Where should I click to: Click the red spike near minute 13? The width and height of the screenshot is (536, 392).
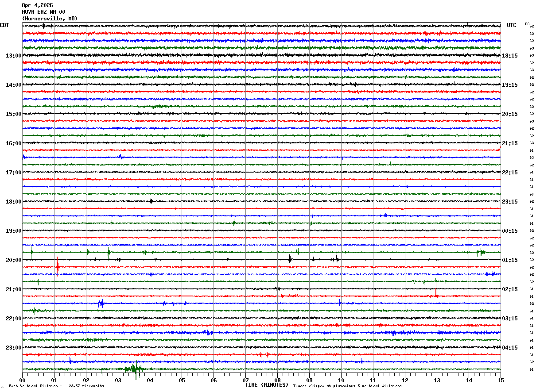[436, 288]
